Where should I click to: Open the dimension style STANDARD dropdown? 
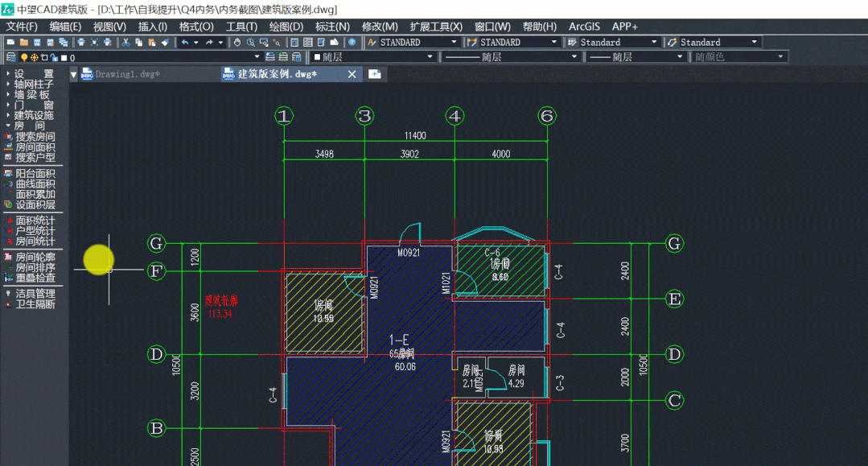click(553, 42)
